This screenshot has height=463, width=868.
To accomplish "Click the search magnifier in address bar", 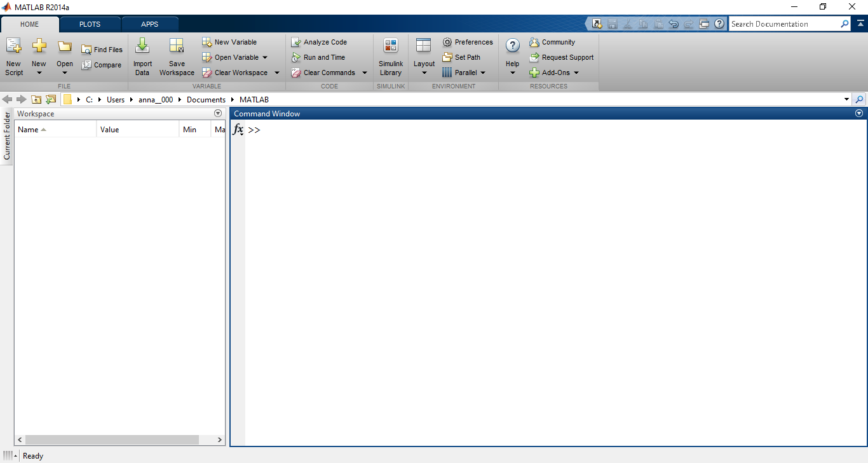I will [x=859, y=99].
